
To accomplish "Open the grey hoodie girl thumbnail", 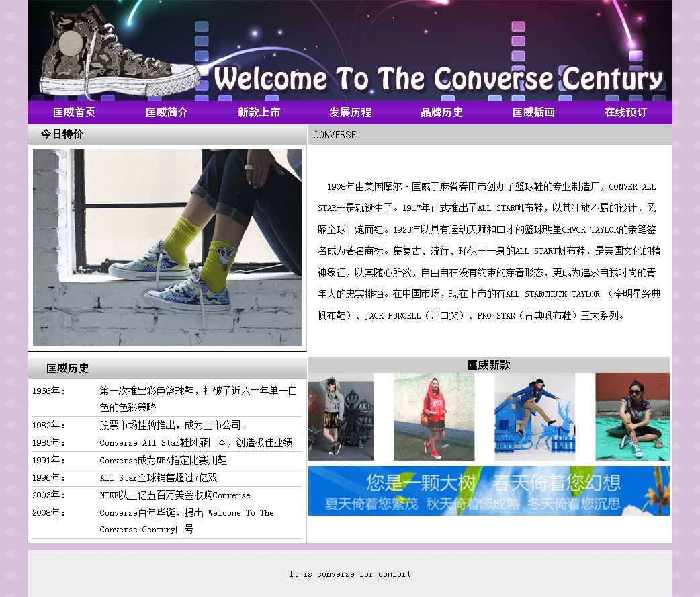I will coord(341,417).
